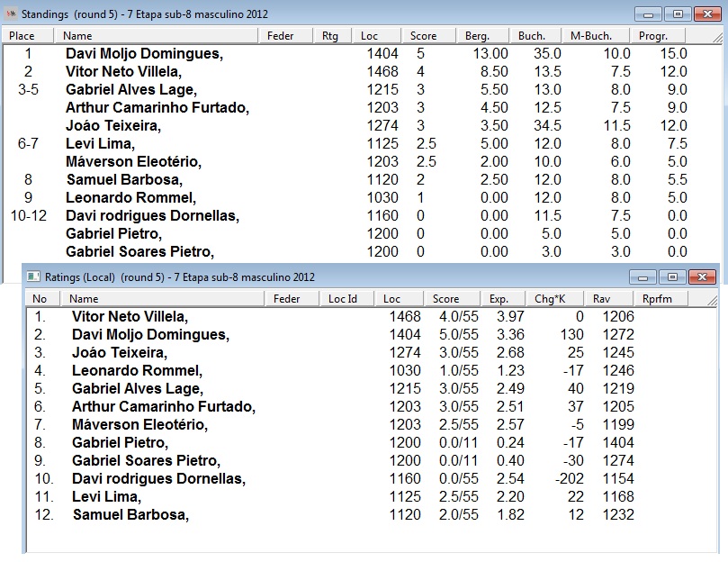
Task: Select Davi Moljo Domingues in Standings
Action: click(144, 54)
